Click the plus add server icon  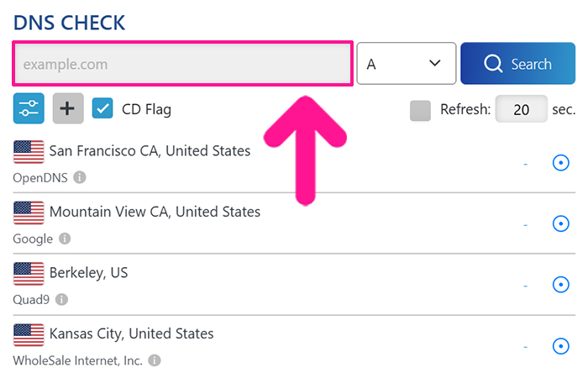(x=69, y=109)
